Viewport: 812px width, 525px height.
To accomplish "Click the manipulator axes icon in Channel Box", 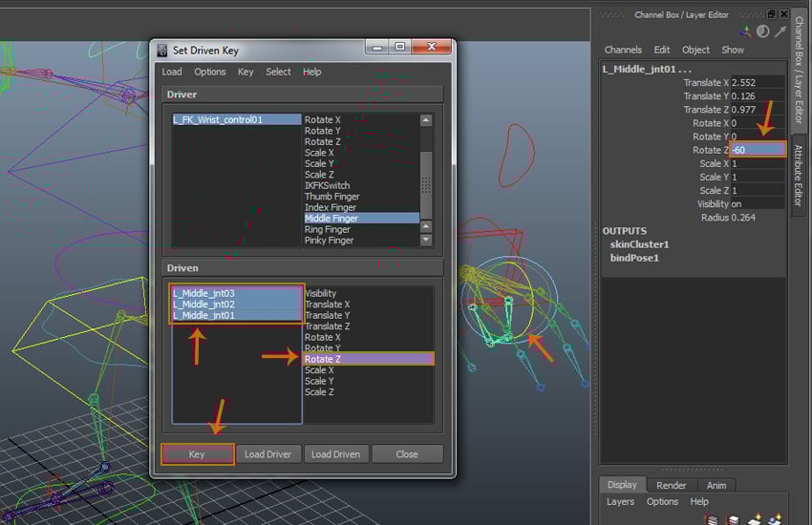I will click(x=745, y=31).
